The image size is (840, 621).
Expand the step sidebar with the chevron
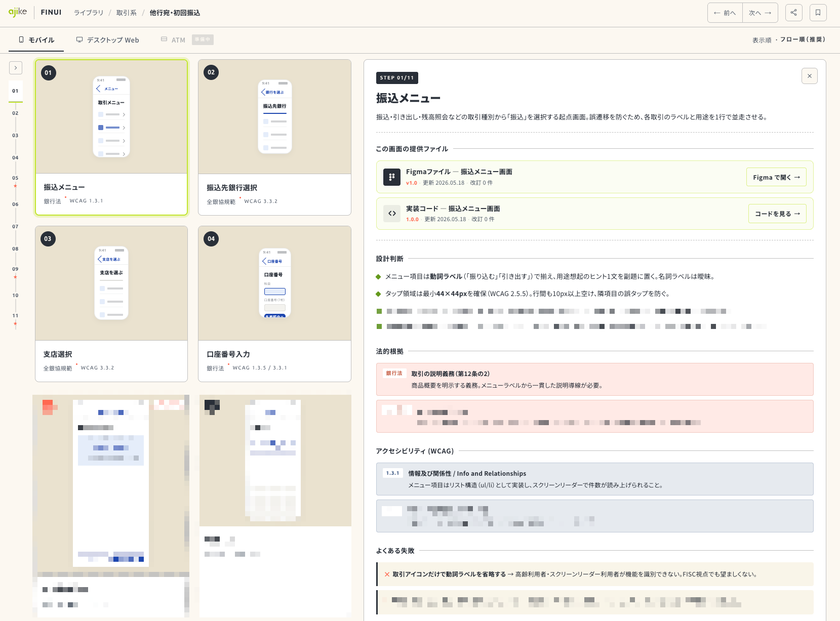16,68
